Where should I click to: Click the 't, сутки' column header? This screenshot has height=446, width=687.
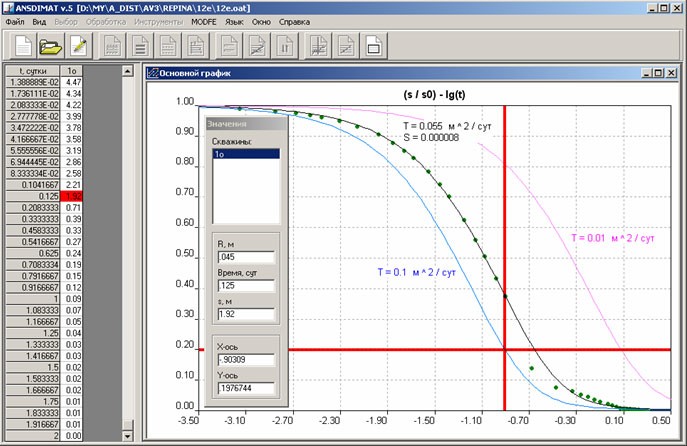tap(31, 71)
